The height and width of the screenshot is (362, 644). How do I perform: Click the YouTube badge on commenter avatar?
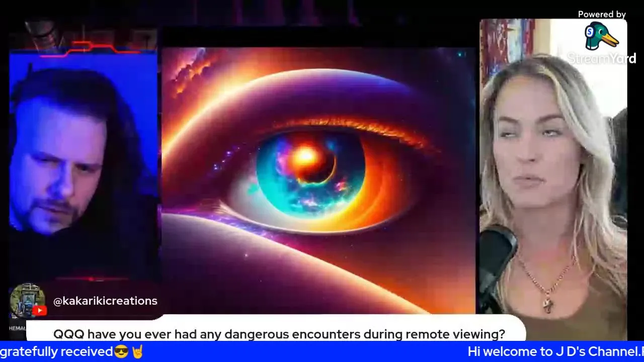pos(39,311)
